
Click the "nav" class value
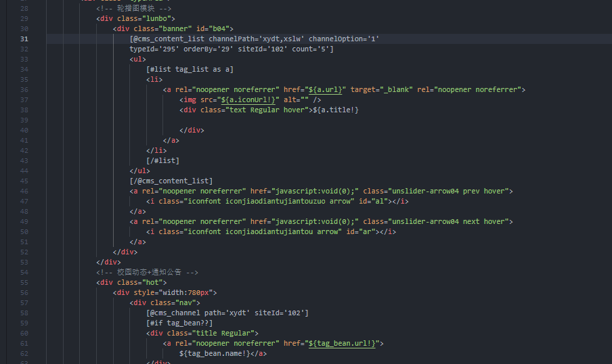click(185, 302)
